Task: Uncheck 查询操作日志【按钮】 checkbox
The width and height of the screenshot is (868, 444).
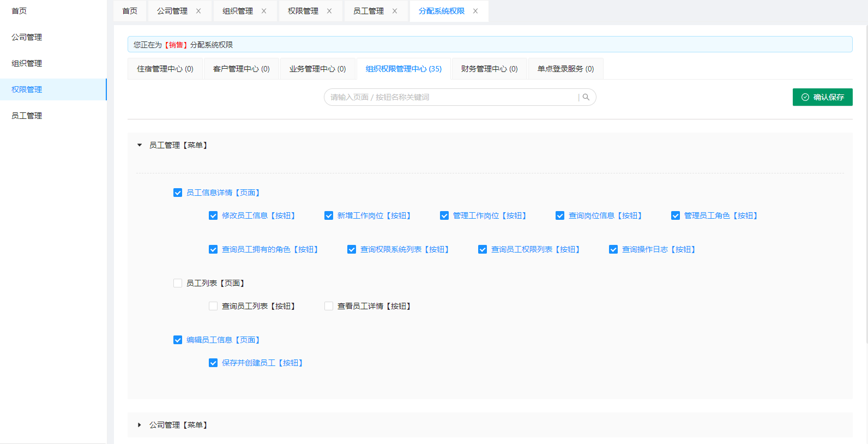Action: [613, 249]
